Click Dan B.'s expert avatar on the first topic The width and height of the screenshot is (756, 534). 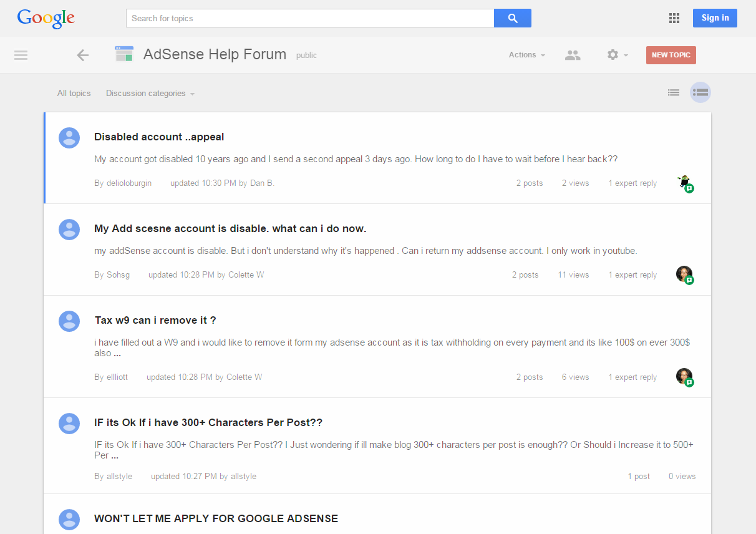coord(684,183)
